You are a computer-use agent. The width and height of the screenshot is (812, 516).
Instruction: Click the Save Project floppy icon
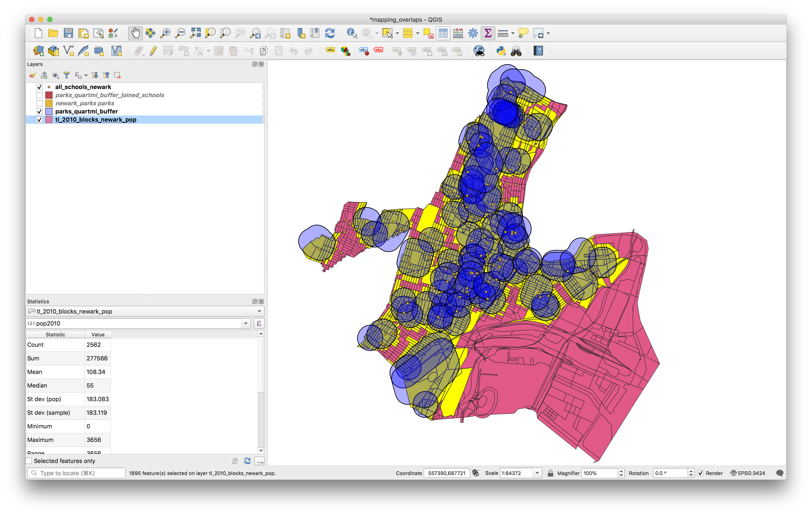point(68,33)
